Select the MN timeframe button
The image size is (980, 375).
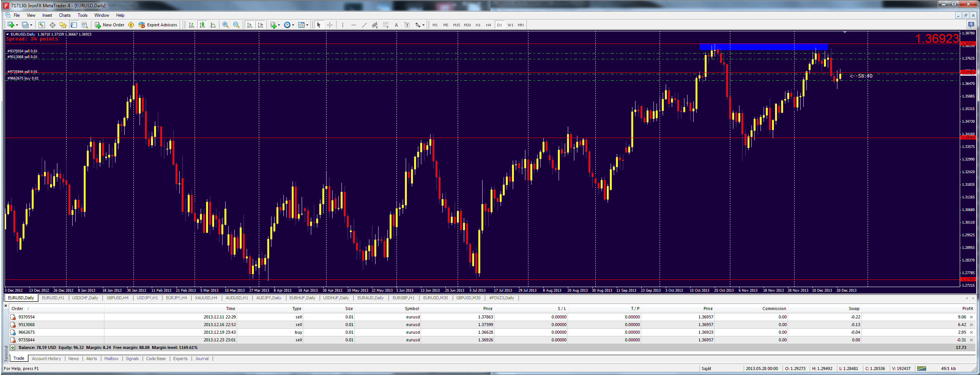521,25
